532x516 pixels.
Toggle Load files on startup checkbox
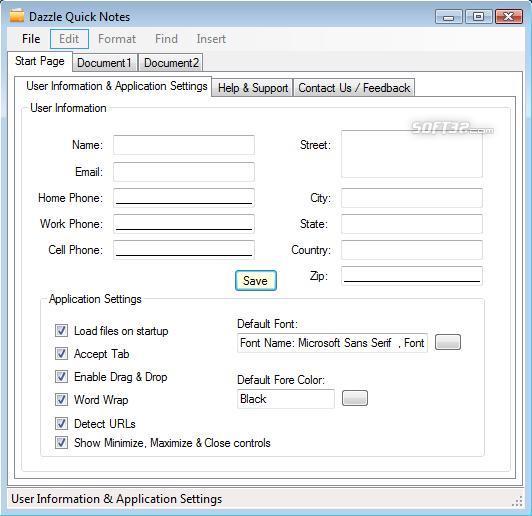coord(61,331)
